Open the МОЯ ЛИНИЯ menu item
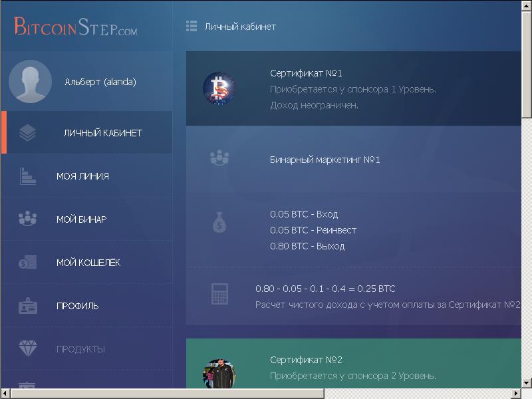The image size is (532, 399). point(86,176)
